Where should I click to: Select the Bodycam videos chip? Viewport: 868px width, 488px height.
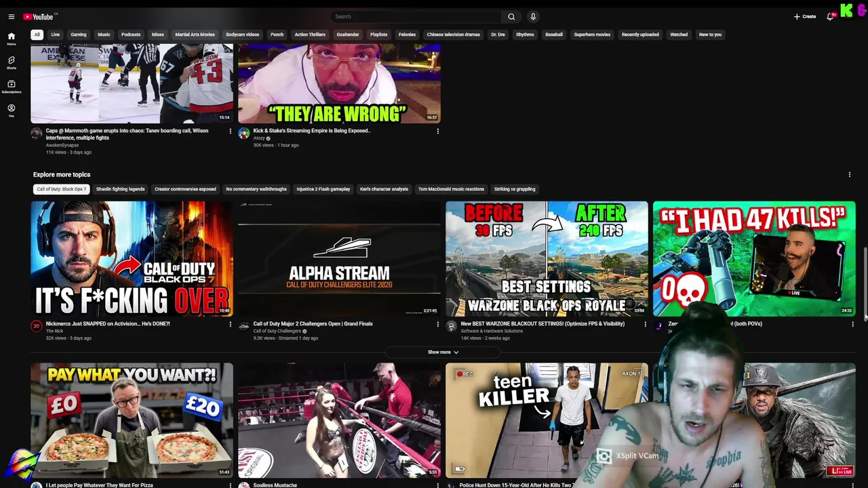(x=243, y=35)
